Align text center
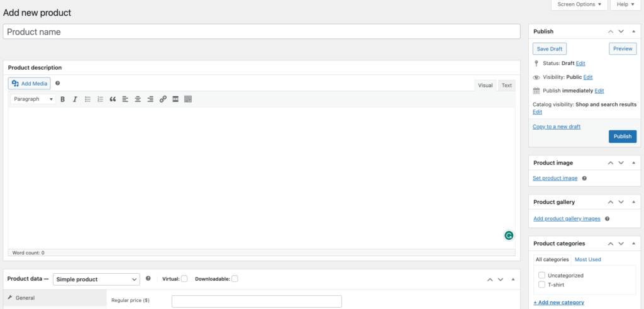The height and width of the screenshot is (309, 644). pos(138,99)
